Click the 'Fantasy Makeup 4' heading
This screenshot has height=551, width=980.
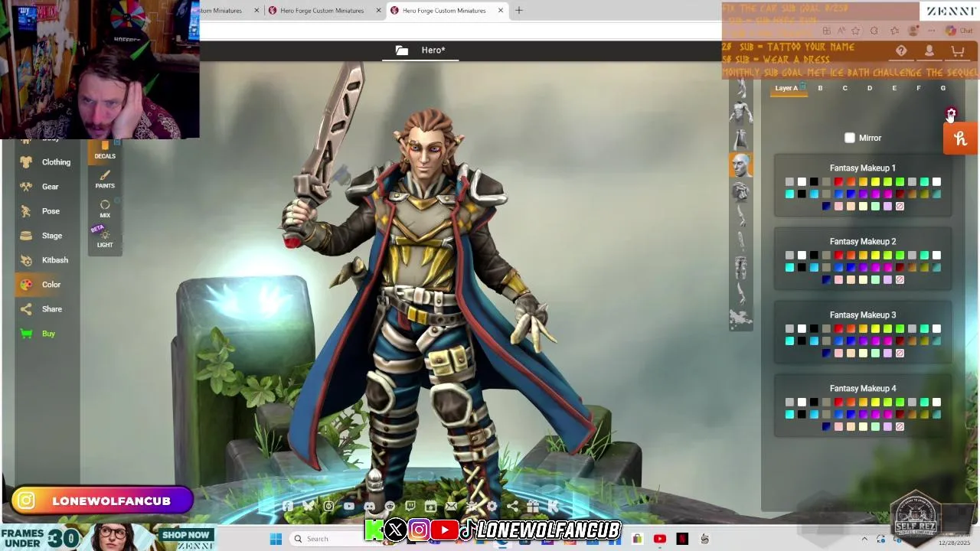pyautogui.click(x=863, y=388)
